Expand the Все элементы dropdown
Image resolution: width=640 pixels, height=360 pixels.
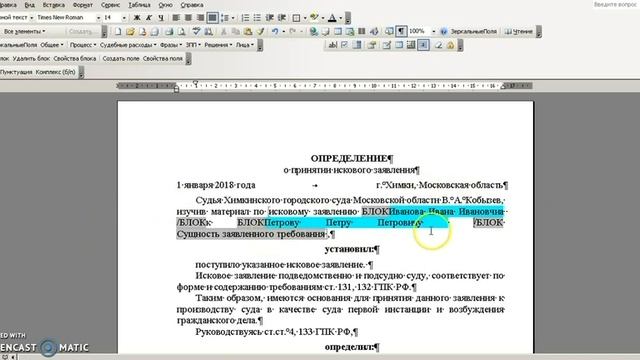25,31
